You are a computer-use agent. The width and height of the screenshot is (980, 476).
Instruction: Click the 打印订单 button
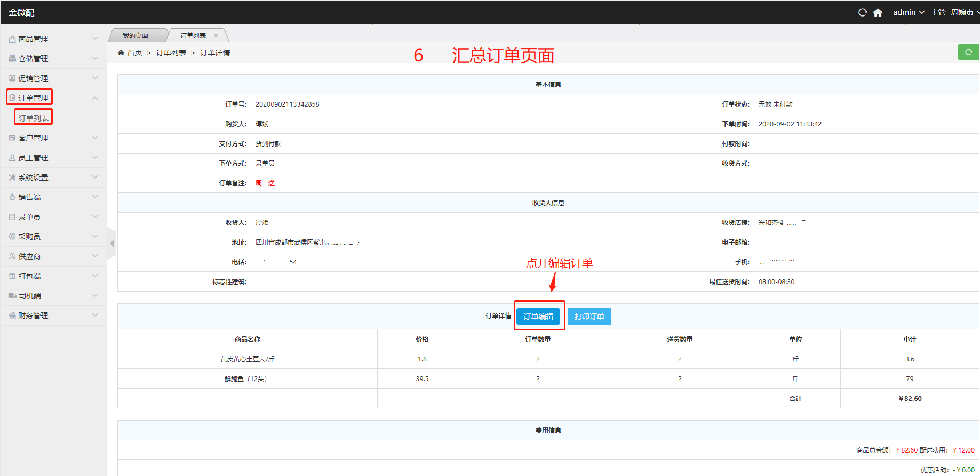click(x=589, y=317)
